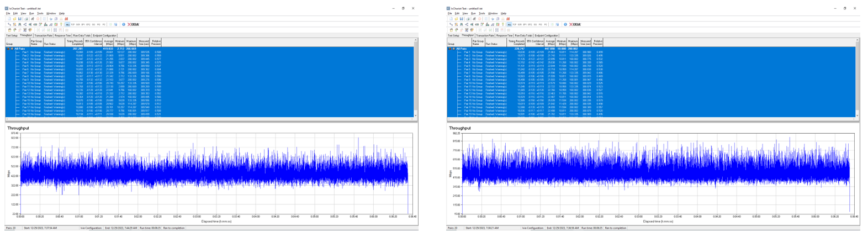The height and width of the screenshot is (237, 868).
Task: Select the All Pairs row in left window
Action: tap(209, 49)
